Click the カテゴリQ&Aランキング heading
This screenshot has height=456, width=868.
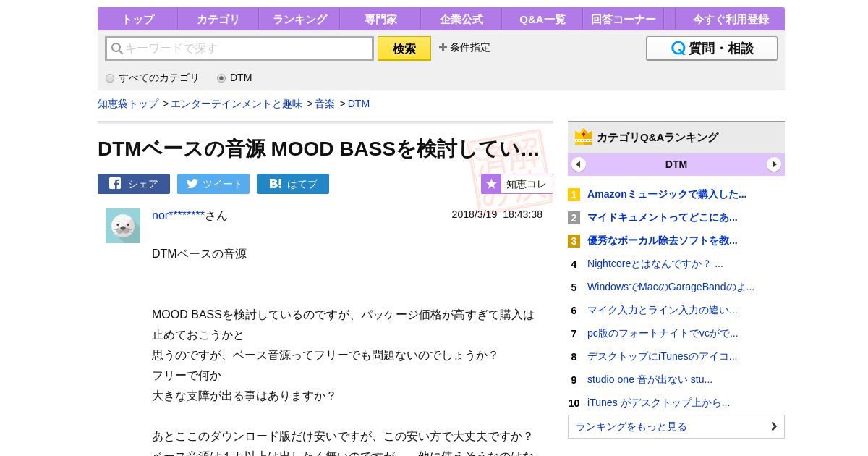click(x=658, y=137)
